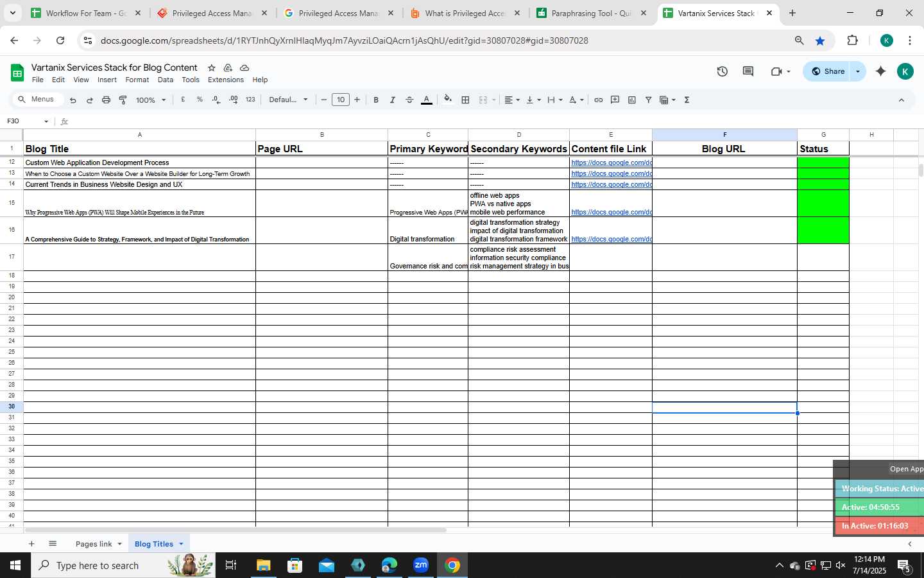The height and width of the screenshot is (578, 924).
Task: Insert a comment from toolbar
Action: [x=615, y=100]
